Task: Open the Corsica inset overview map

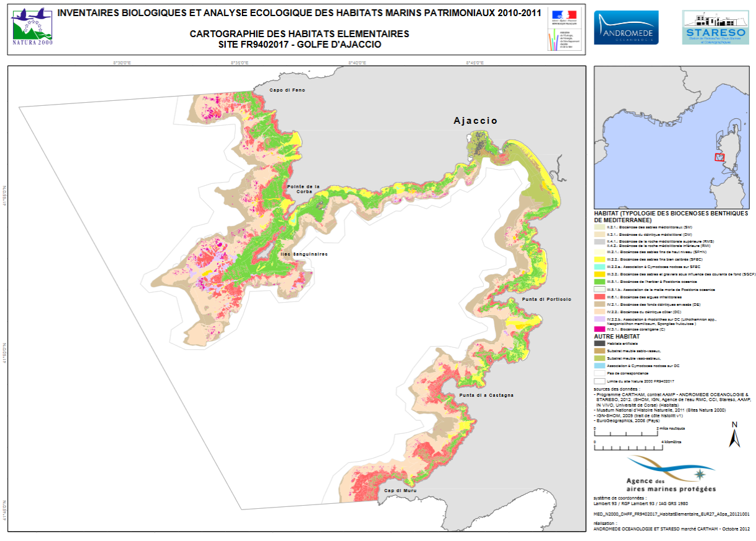Action: (x=671, y=136)
